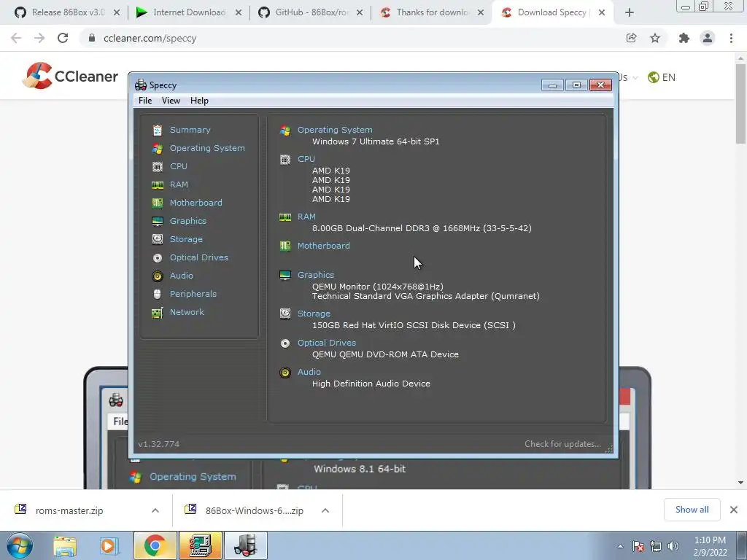Viewport: 747px width, 560px height.
Task: Click the Graphics monitor icon in sidebar
Action: coord(158,222)
